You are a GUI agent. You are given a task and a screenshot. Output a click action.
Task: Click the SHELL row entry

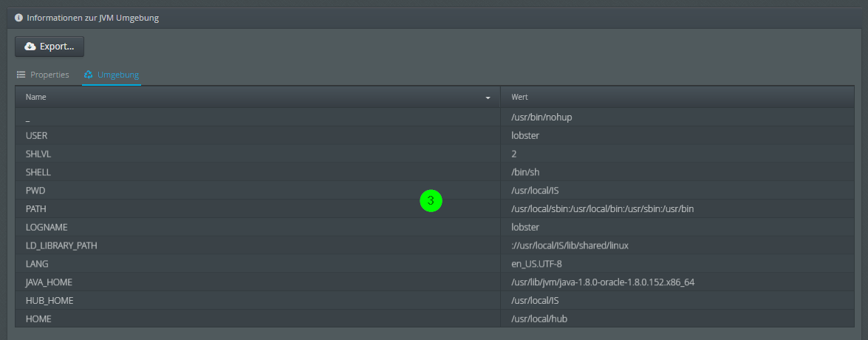[x=37, y=172]
